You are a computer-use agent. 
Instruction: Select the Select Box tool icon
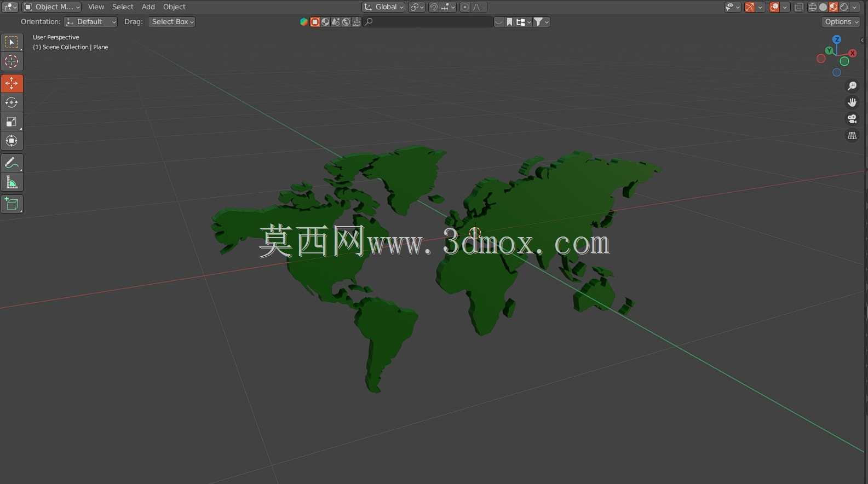coord(12,42)
